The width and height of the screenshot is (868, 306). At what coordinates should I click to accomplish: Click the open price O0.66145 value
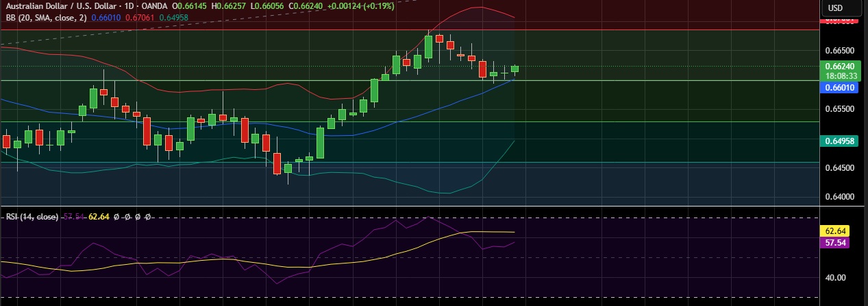pos(190,5)
